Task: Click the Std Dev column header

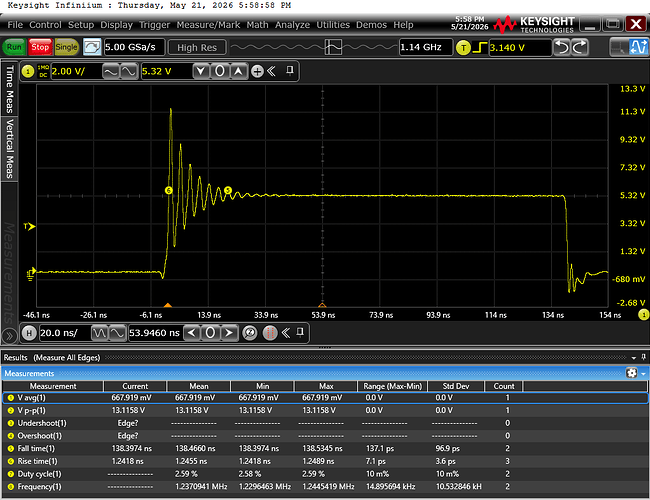Action: click(x=456, y=386)
